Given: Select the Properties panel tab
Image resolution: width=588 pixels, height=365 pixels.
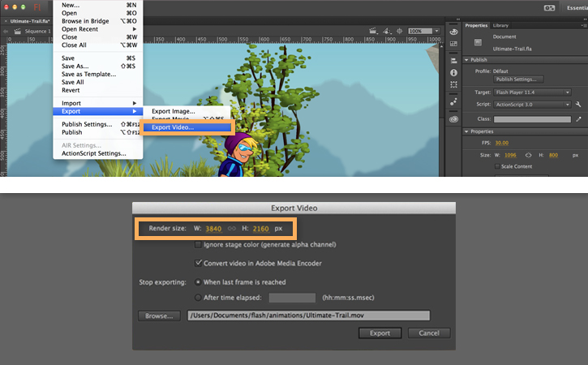Looking at the screenshot, I should point(476,25).
